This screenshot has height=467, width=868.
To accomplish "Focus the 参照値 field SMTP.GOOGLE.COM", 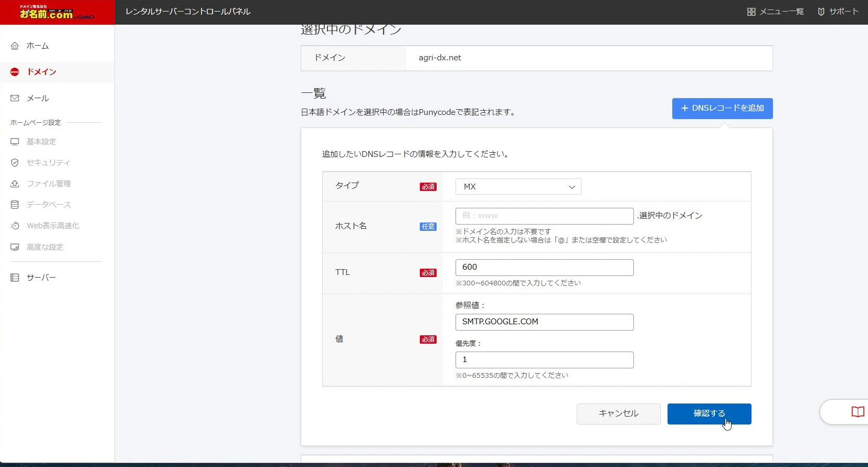I will click(x=544, y=322).
